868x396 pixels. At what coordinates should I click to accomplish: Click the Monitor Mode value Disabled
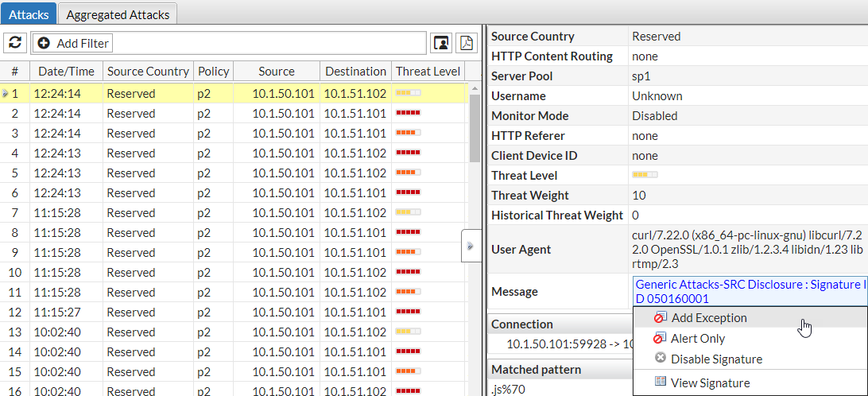click(655, 116)
